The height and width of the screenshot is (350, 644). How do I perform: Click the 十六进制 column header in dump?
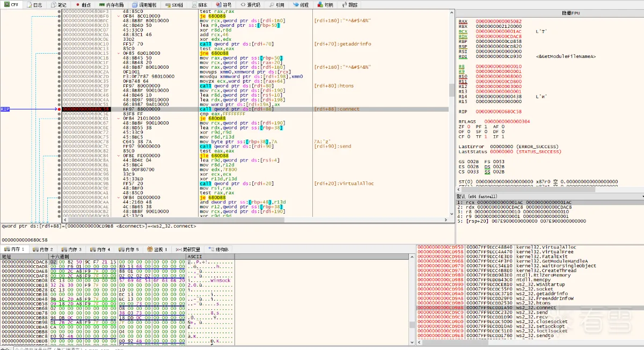pos(118,257)
